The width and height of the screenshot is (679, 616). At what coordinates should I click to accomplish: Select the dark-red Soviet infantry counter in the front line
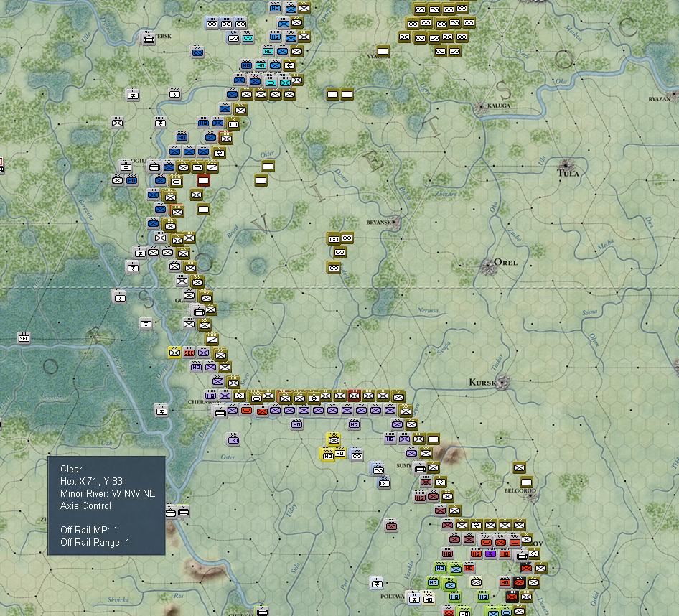[355, 395]
